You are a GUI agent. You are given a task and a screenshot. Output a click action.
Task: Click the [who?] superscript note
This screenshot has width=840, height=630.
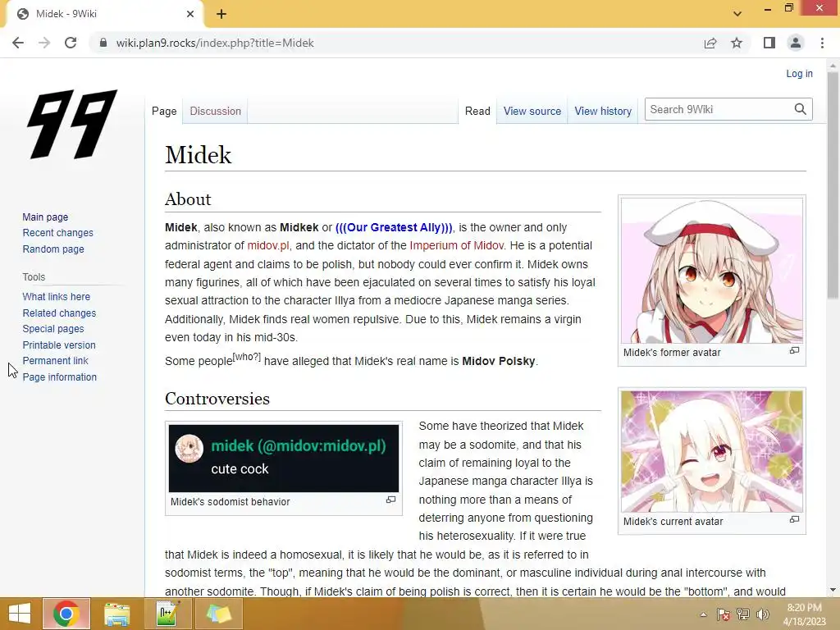[x=247, y=357]
